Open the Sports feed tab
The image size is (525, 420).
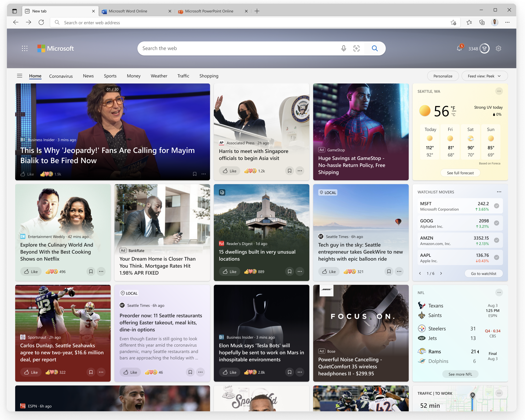tap(110, 76)
